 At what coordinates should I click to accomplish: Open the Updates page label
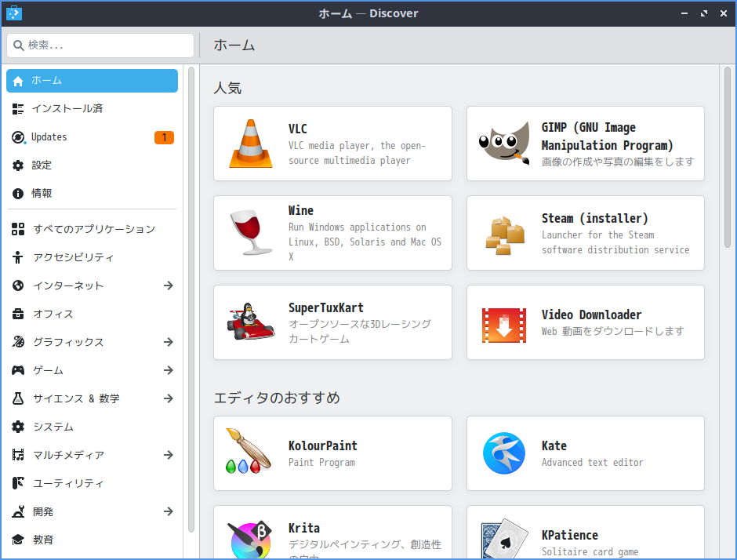point(49,136)
